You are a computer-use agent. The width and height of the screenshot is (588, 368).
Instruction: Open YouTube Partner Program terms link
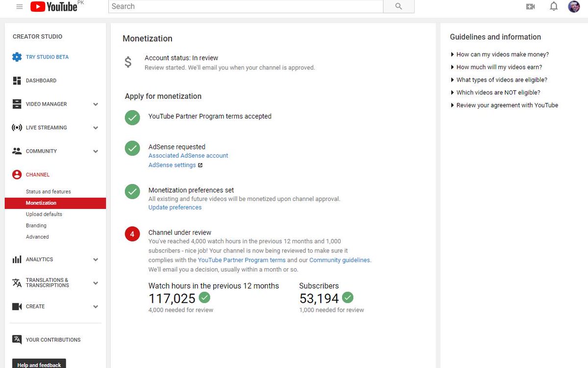pos(242,260)
